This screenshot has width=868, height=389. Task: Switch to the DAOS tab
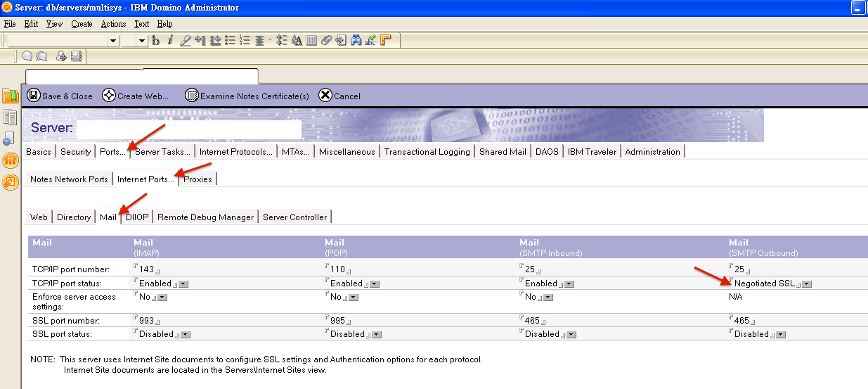coord(546,152)
